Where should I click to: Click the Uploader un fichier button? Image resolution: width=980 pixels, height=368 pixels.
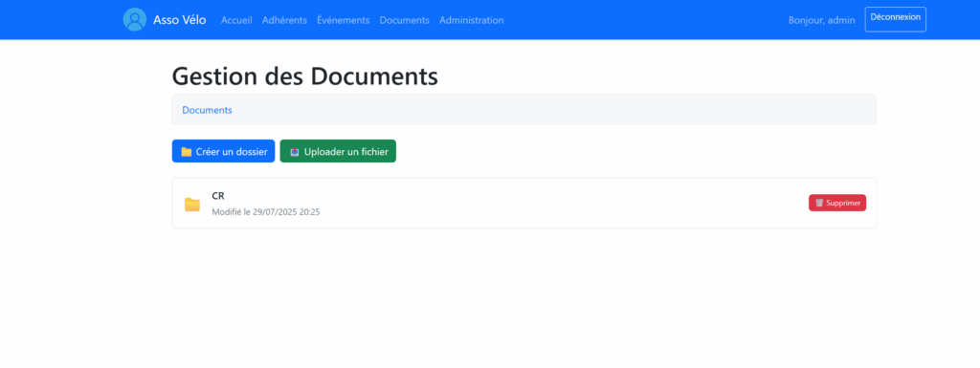[x=338, y=151]
